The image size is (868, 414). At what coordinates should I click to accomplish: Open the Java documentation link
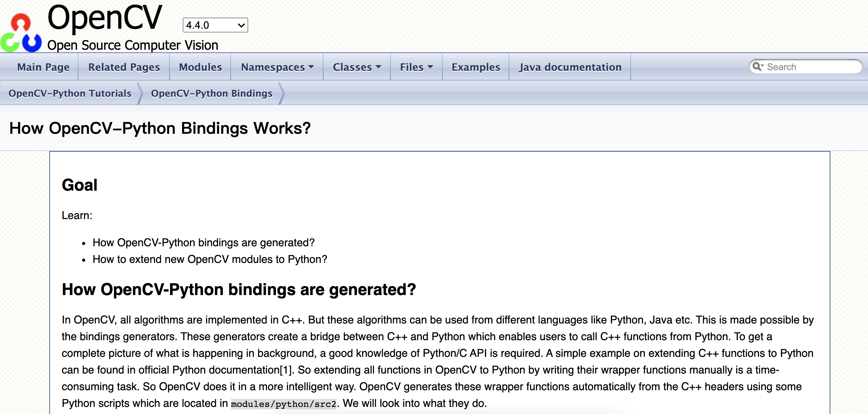tap(570, 67)
